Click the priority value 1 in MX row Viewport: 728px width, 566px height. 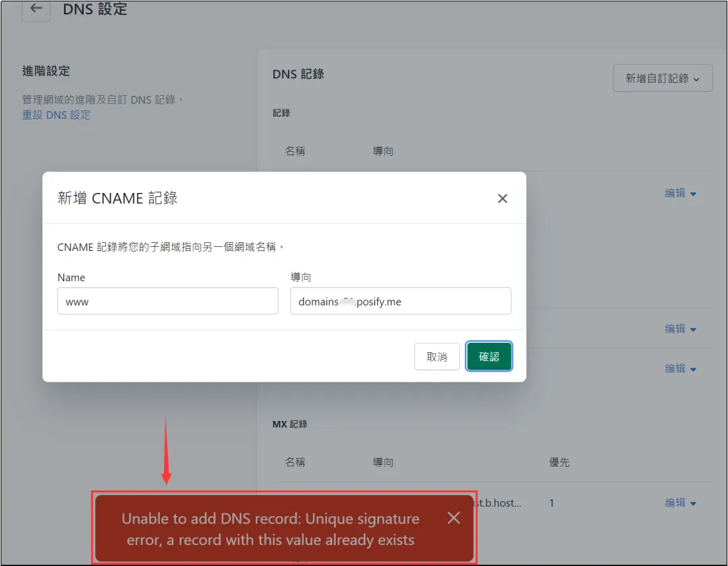click(x=552, y=503)
